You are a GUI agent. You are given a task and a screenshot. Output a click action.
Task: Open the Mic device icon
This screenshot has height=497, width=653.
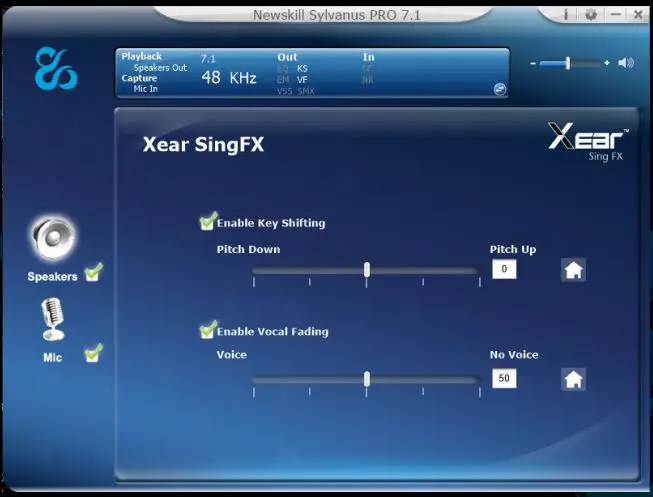[52, 319]
